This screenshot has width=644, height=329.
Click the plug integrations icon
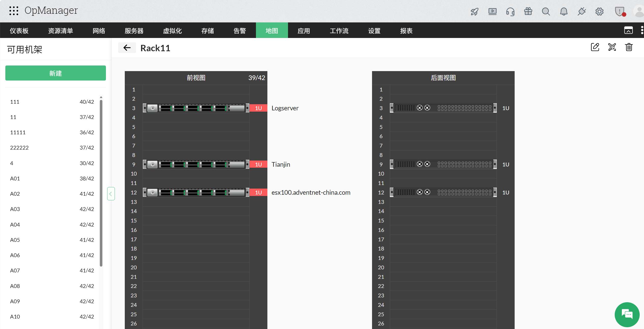(582, 11)
